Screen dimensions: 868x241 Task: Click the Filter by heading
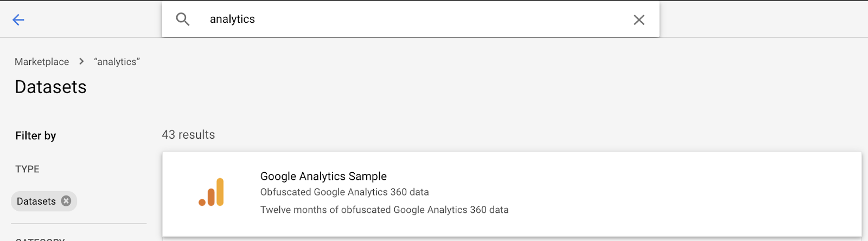tap(36, 135)
